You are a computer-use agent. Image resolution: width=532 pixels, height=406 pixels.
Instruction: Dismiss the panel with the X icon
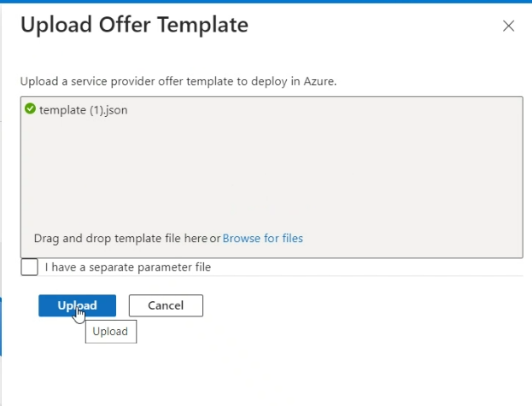click(x=508, y=26)
